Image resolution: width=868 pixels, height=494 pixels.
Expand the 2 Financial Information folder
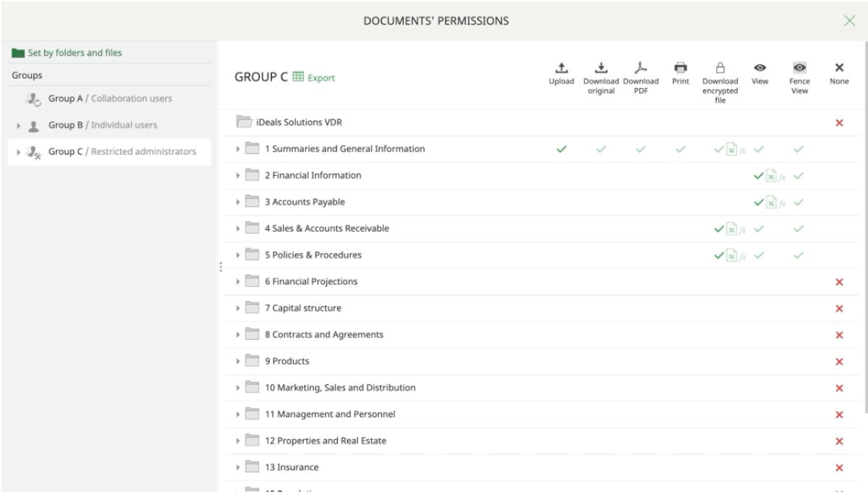pos(237,175)
